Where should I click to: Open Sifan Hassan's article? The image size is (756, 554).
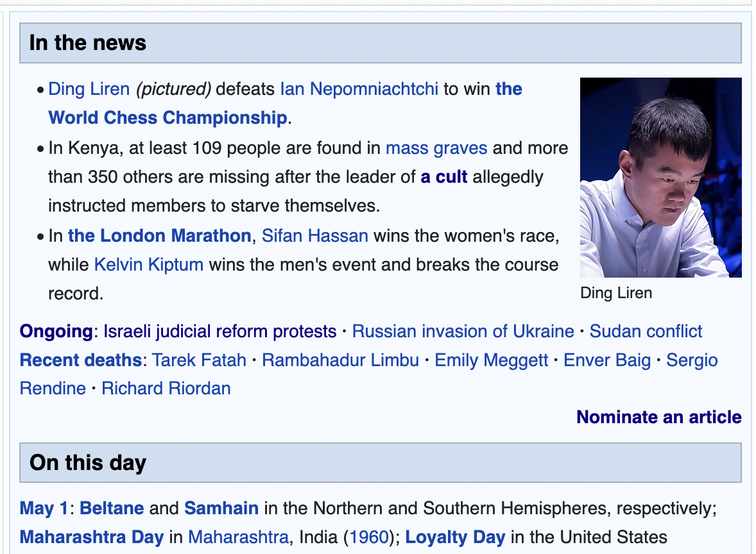(315, 235)
